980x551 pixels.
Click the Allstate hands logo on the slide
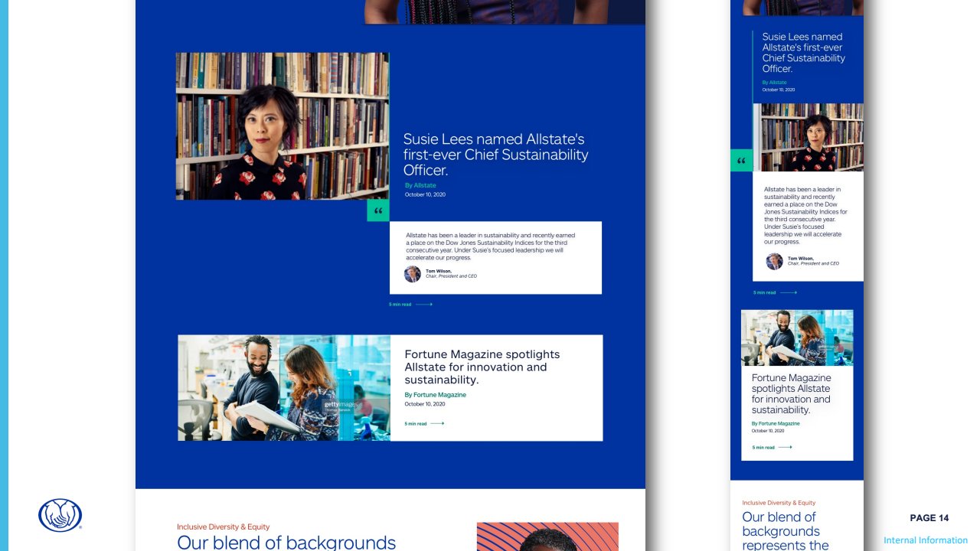point(60,515)
